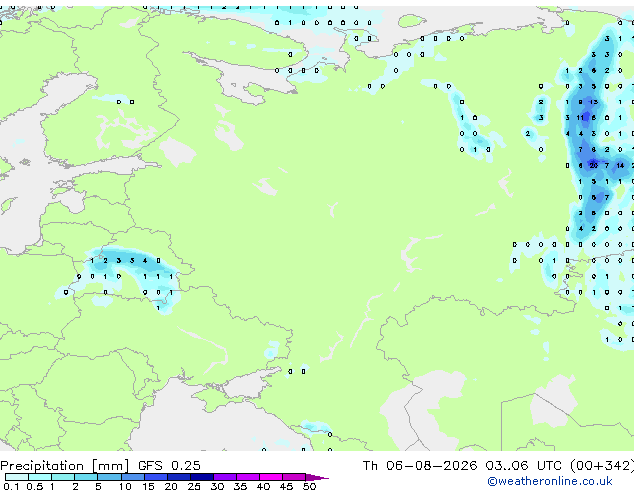Click the 14 mm precipitation value on map
634x490 pixels.
(x=620, y=165)
